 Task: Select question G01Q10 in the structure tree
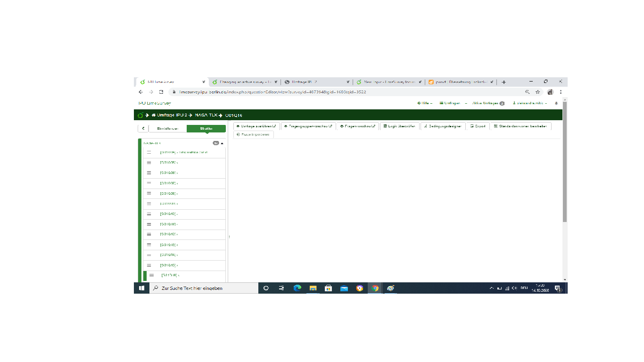click(x=168, y=214)
